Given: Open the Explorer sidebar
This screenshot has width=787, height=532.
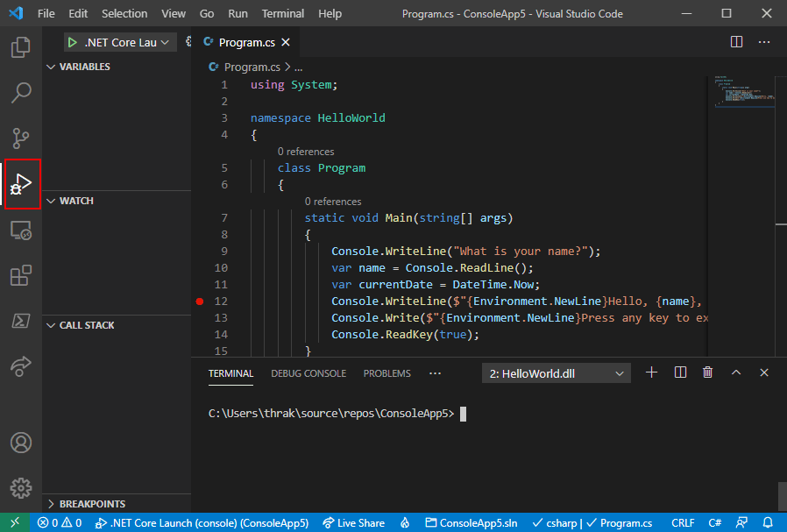Looking at the screenshot, I should point(21,47).
